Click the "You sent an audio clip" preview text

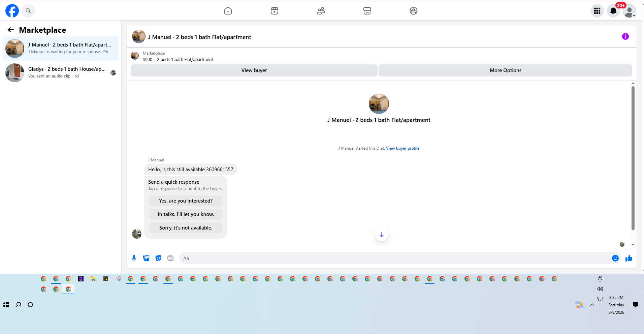50,76
